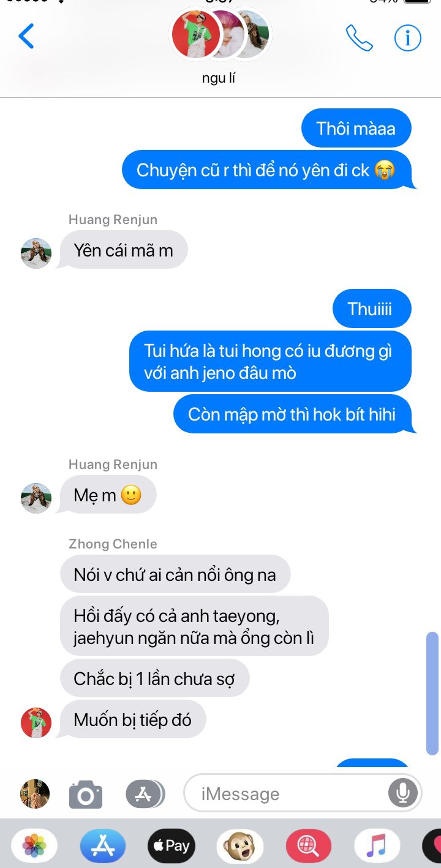441x868 pixels.
Task: Select Apple Pay in the app strip
Action: click(x=171, y=846)
